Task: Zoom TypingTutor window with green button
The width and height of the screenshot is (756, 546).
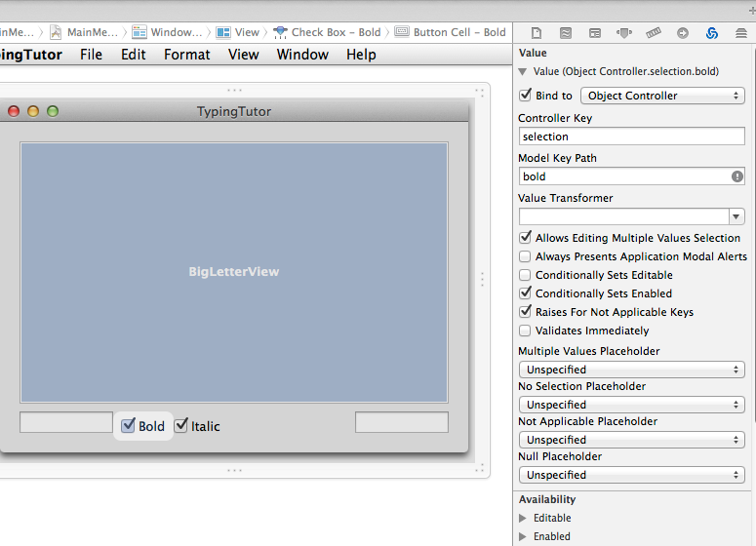Action: pyautogui.click(x=53, y=111)
